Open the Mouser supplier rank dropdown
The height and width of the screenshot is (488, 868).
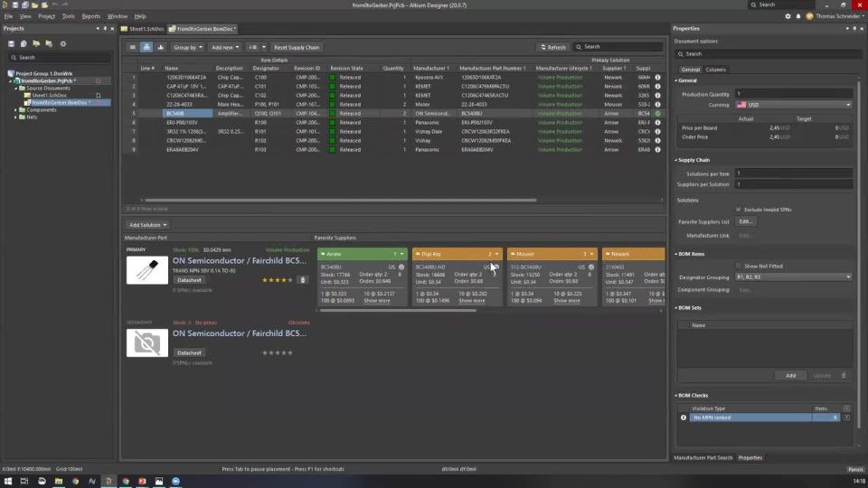pos(591,255)
